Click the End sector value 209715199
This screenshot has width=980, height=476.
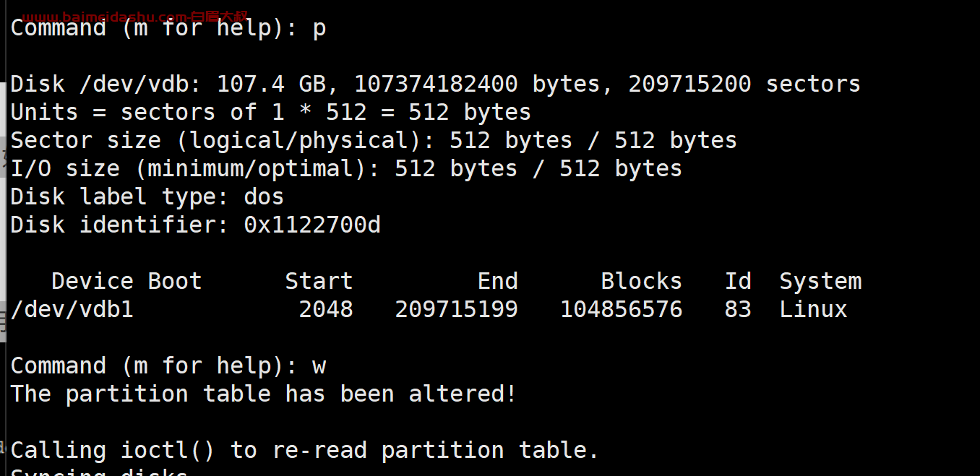click(456, 310)
